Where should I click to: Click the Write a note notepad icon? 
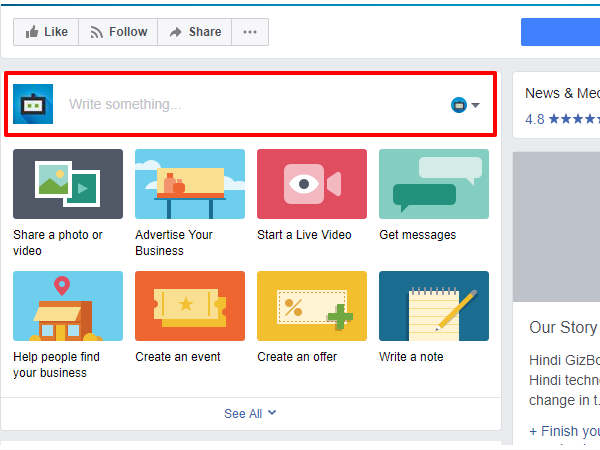pos(434,306)
